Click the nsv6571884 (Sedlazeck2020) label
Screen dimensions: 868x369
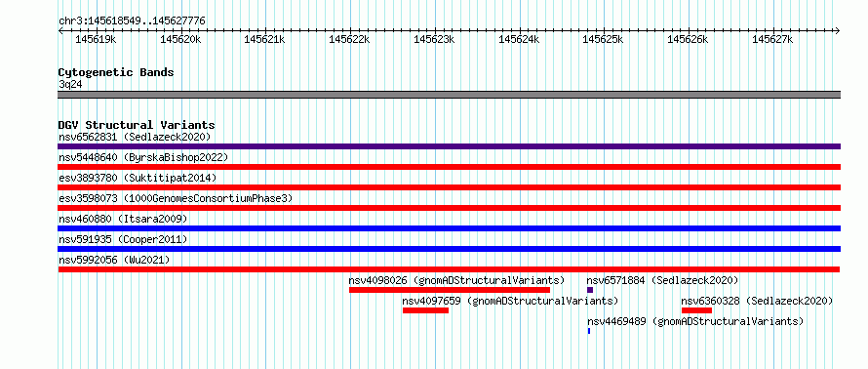point(662,280)
